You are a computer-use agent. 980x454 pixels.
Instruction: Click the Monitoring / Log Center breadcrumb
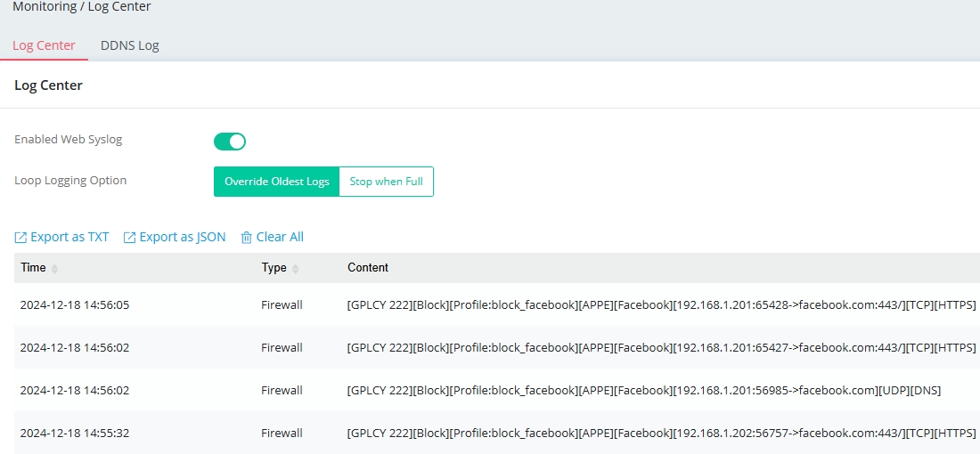point(82,7)
